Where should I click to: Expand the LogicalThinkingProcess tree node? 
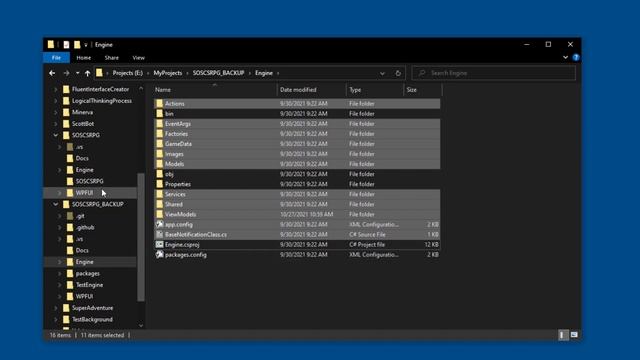[56, 101]
